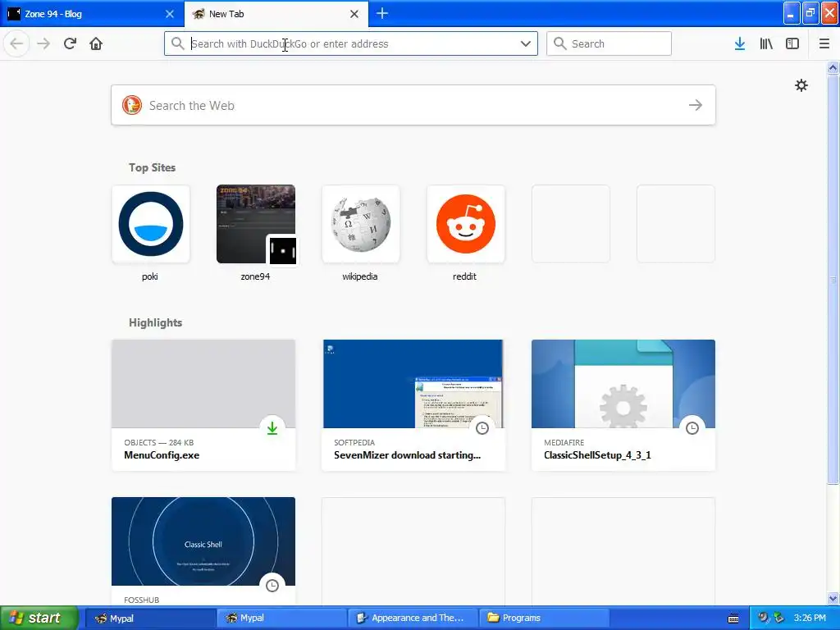Open the Windows start button

pyautogui.click(x=39, y=619)
